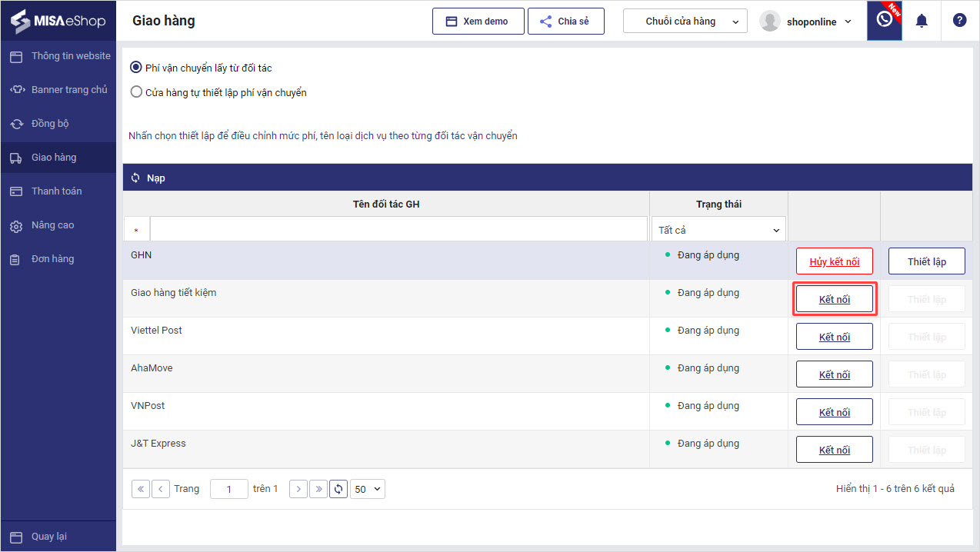Open the help question mark icon

pos(959,21)
